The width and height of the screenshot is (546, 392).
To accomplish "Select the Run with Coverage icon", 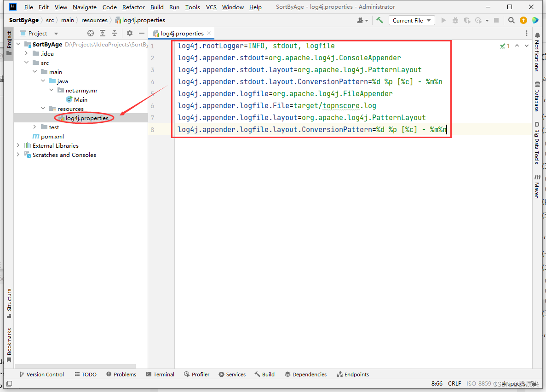I will [x=466, y=20].
